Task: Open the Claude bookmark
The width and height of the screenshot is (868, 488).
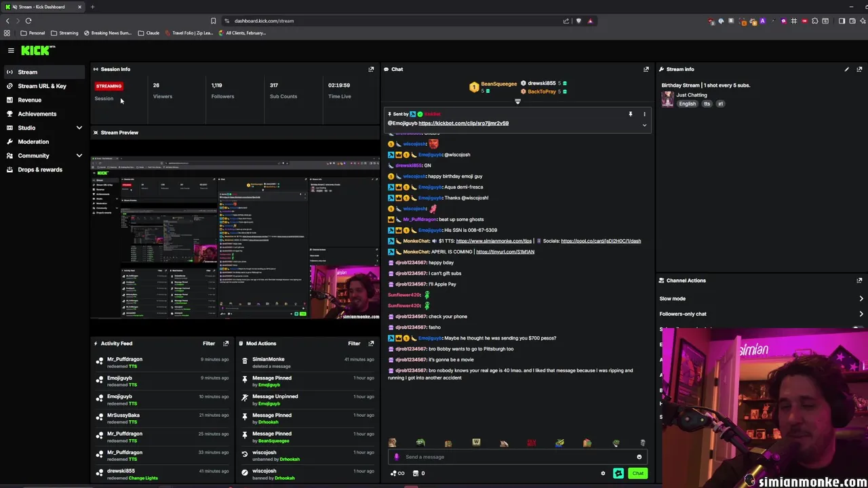Action: [149, 33]
